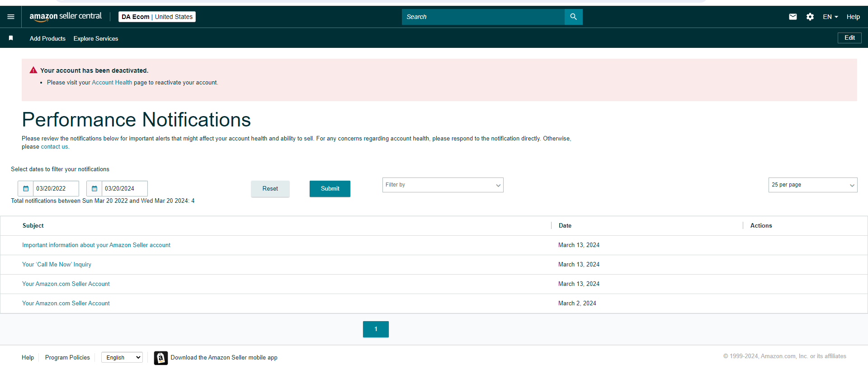This screenshot has width=868, height=369.
Task: Open the Filter by dropdown
Action: (443, 185)
